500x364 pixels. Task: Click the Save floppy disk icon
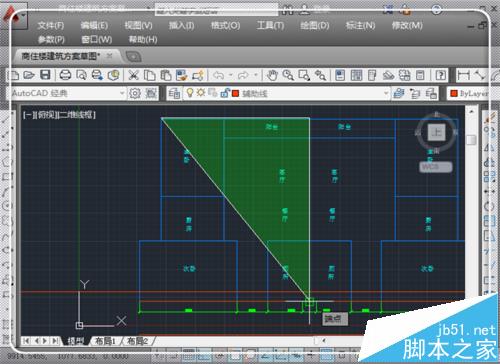tap(45, 75)
